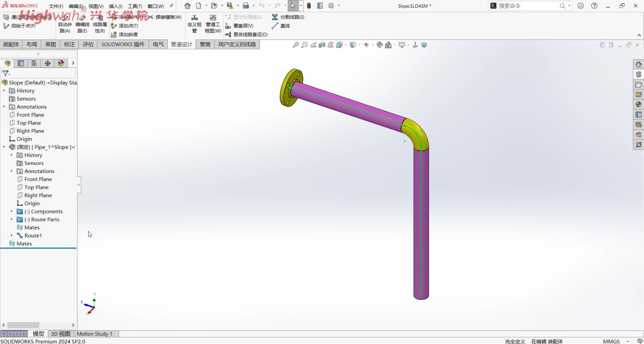Click the DisplayManager colored sphere tab
644x344 pixels.
point(61,63)
